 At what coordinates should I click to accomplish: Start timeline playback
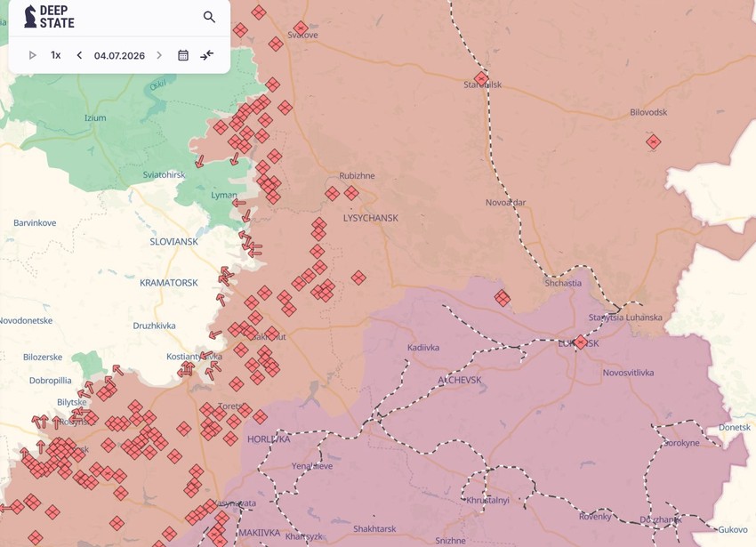[x=32, y=55]
